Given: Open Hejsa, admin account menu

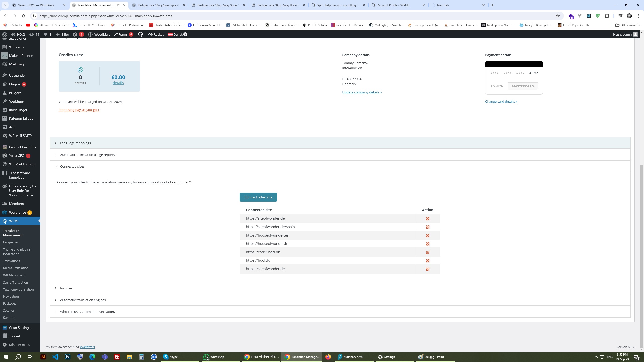Looking at the screenshot, I should point(625,34).
